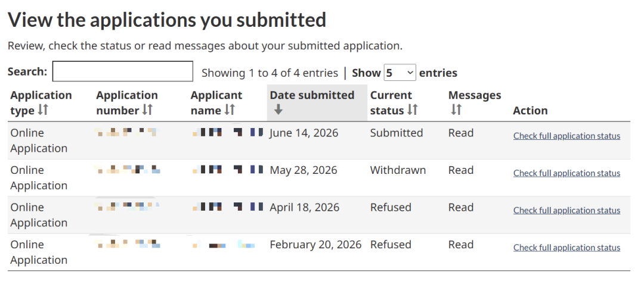Click the Submitted status cell
Viewport: 644px width, 281px height.
coord(397,133)
